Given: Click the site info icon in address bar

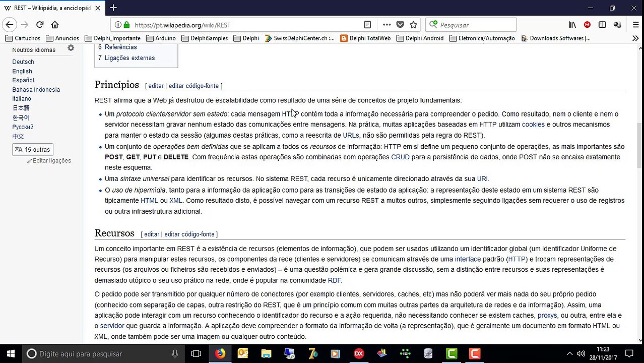Looking at the screenshot, I should click(x=118, y=25).
